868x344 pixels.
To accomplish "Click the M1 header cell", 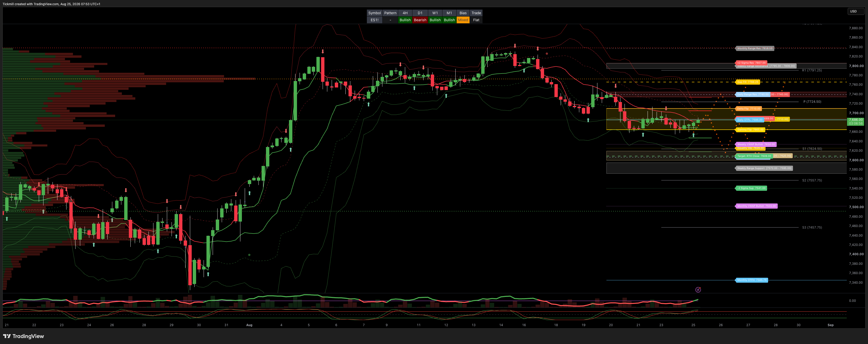I will pyautogui.click(x=449, y=13).
